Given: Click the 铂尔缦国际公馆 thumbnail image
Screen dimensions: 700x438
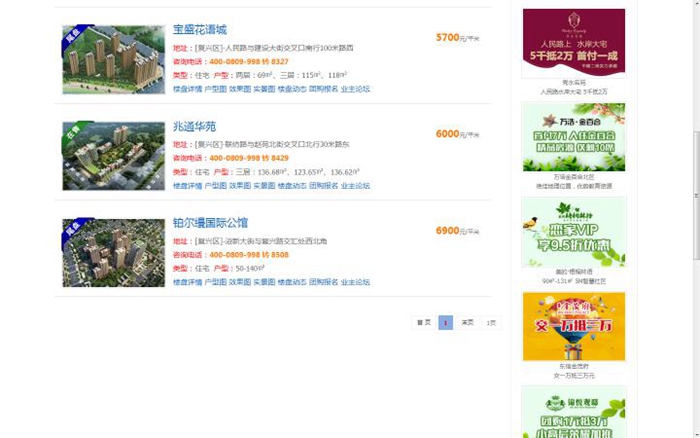Looking at the screenshot, I should 113,253.
